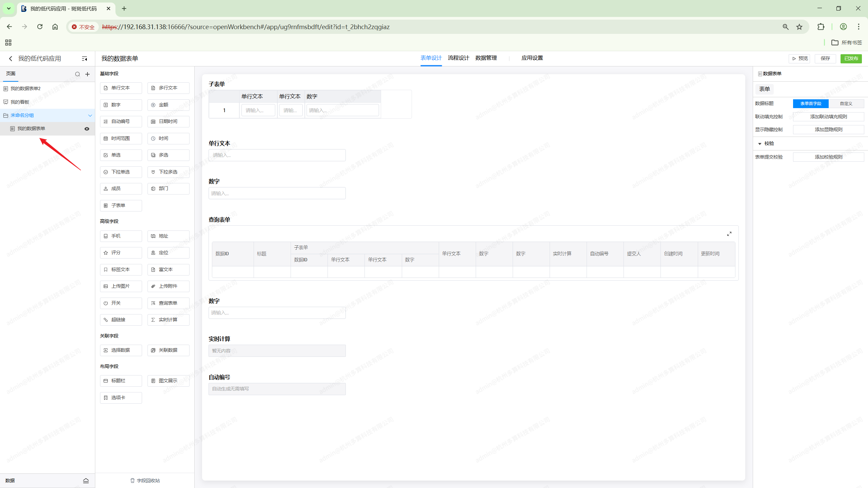
Task: Click 添加联动填充规则 button
Action: (x=828, y=117)
